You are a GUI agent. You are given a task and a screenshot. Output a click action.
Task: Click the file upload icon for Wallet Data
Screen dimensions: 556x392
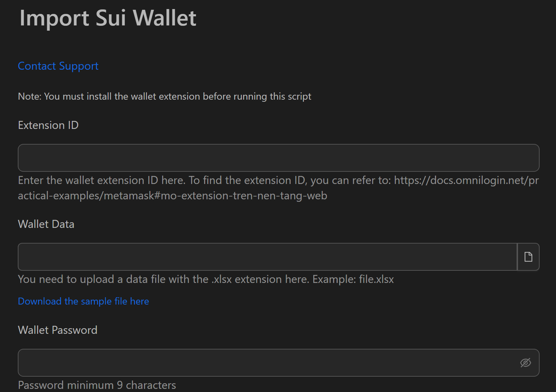pyautogui.click(x=528, y=257)
